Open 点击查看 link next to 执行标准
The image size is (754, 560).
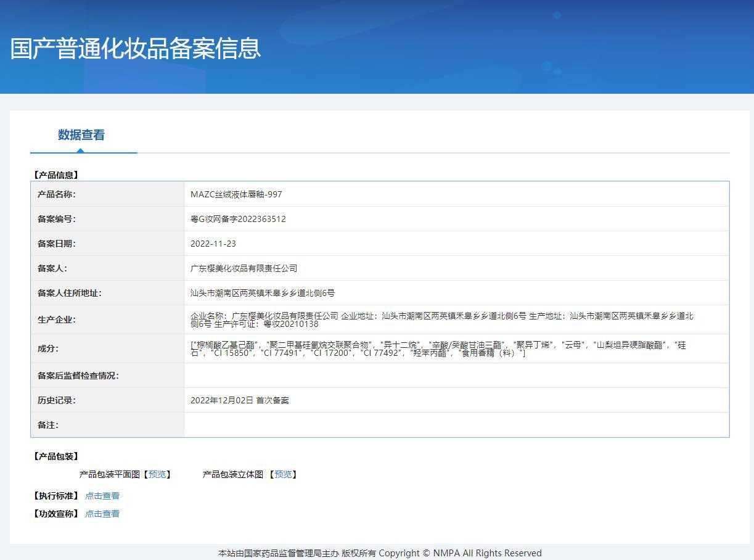(102, 496)
